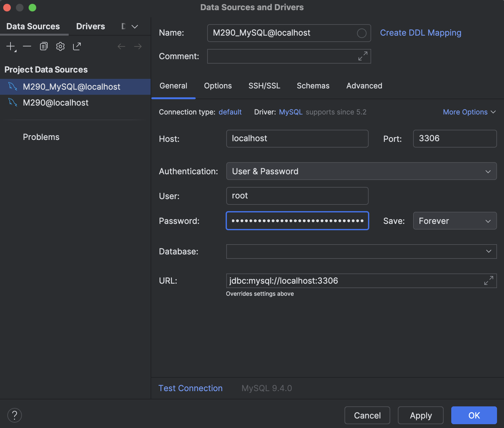Add a new data source with plus icon

11,46
